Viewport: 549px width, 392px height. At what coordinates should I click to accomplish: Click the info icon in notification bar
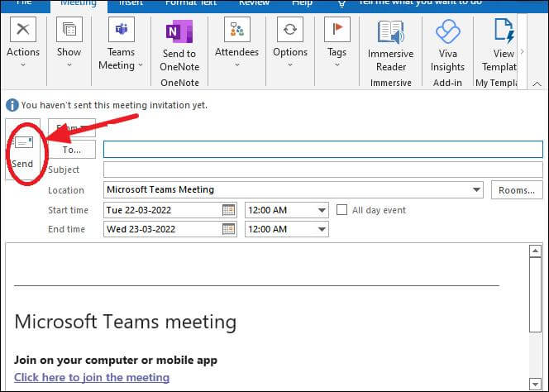pos(12,105)
